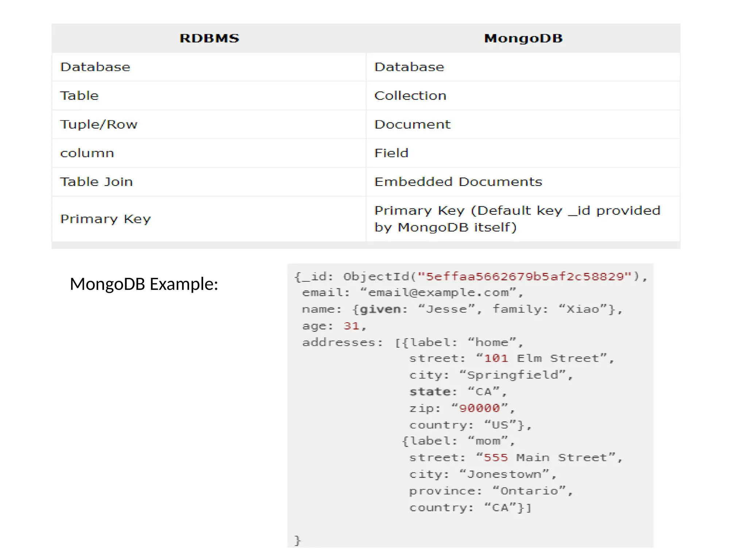Click the red ObjectId hex string

(x=524, y=277)
